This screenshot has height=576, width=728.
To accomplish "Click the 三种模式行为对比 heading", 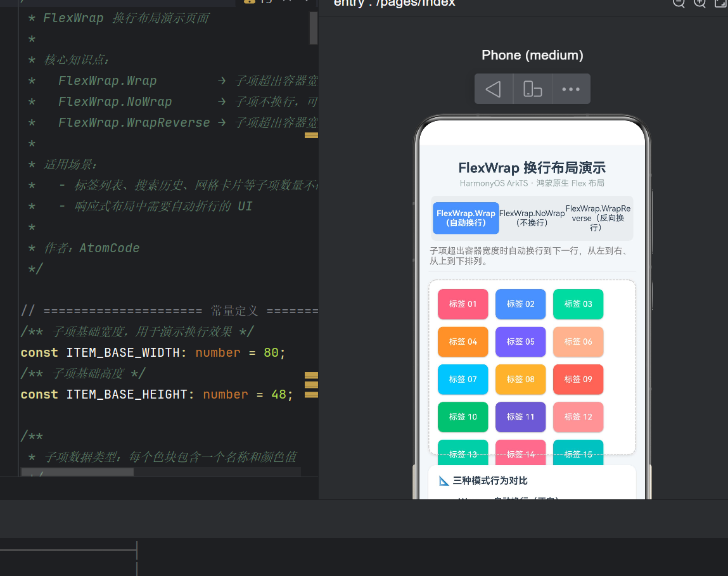I will pos(490,481).
